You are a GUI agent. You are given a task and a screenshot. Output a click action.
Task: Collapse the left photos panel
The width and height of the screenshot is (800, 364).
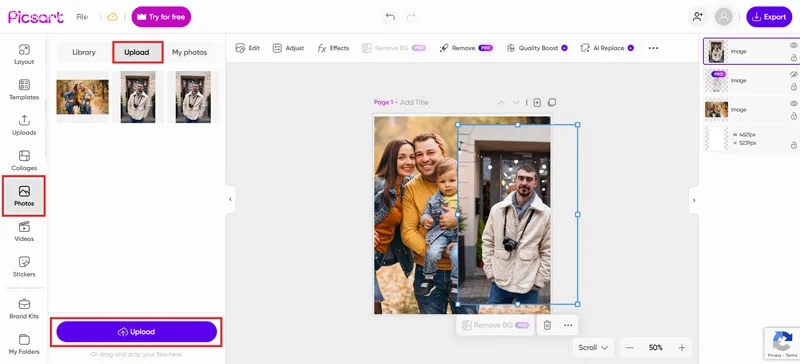click(x=230, y=200)
